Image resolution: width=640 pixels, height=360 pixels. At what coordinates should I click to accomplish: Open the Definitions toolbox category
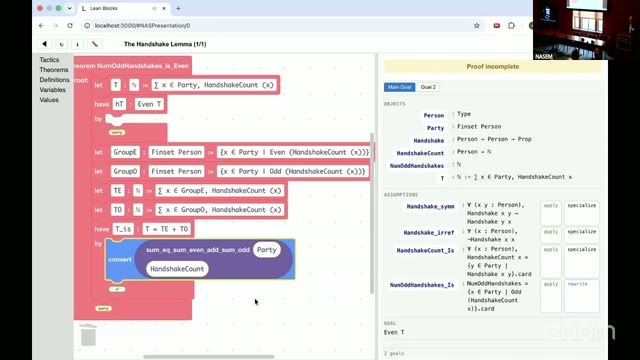pos(54,80)
